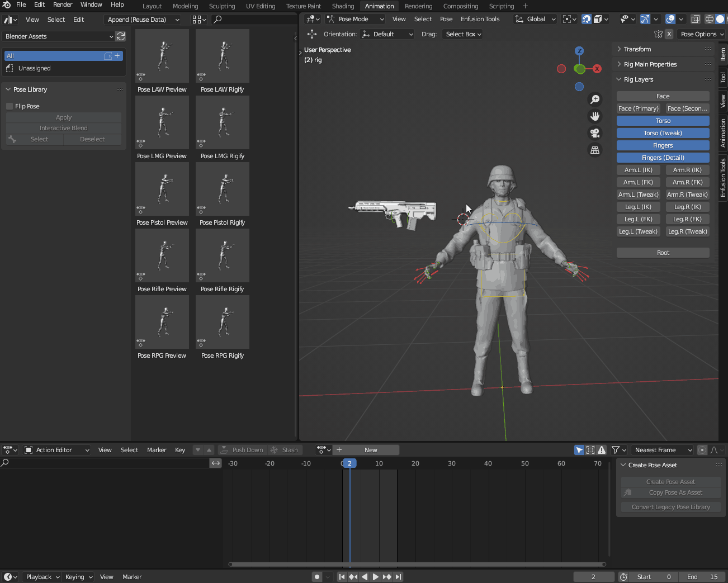Click the zoom magnifier icon in viewport

(x=595, y=99)
